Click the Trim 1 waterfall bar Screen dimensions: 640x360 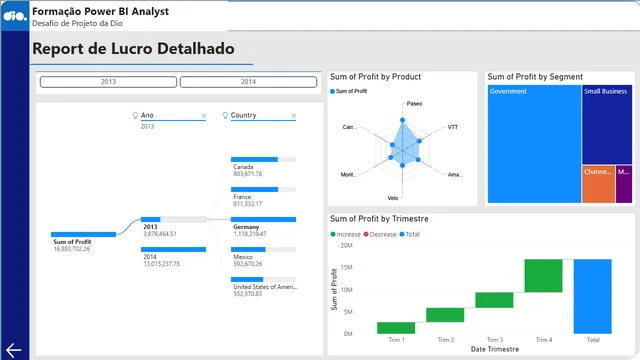pyautogui.click(x=396, y=328)
